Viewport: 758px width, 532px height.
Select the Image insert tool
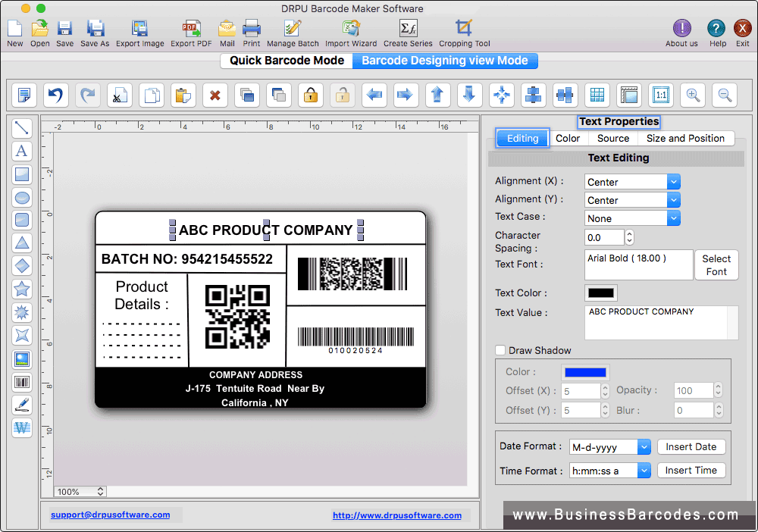(x=22, y=359)
